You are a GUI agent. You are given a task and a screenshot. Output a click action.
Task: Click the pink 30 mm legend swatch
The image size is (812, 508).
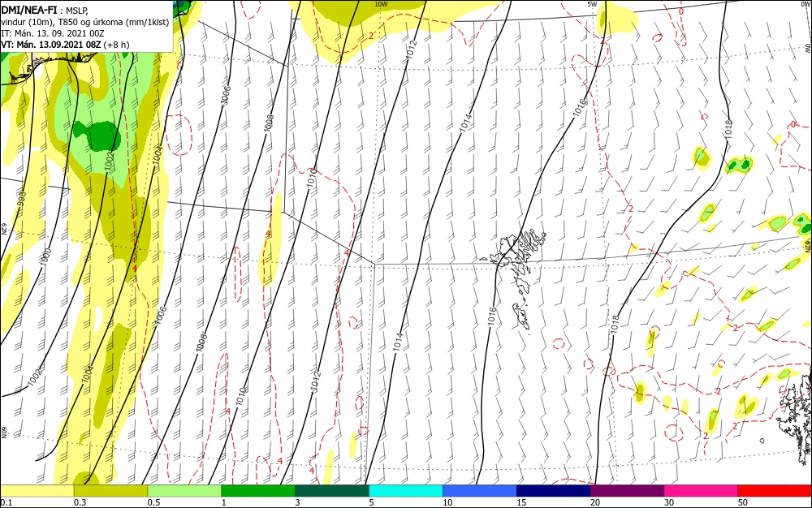coord(702,492)
